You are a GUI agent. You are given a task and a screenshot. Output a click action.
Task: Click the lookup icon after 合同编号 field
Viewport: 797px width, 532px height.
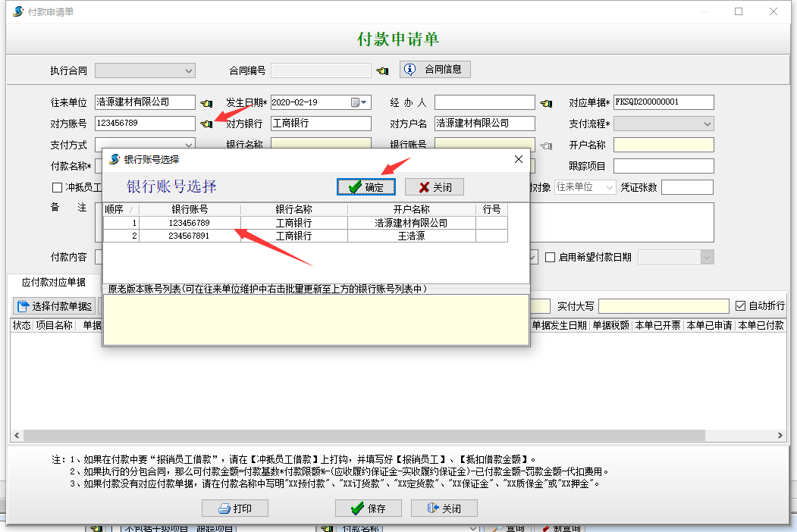pyautogui.click(x=382, y=70)
